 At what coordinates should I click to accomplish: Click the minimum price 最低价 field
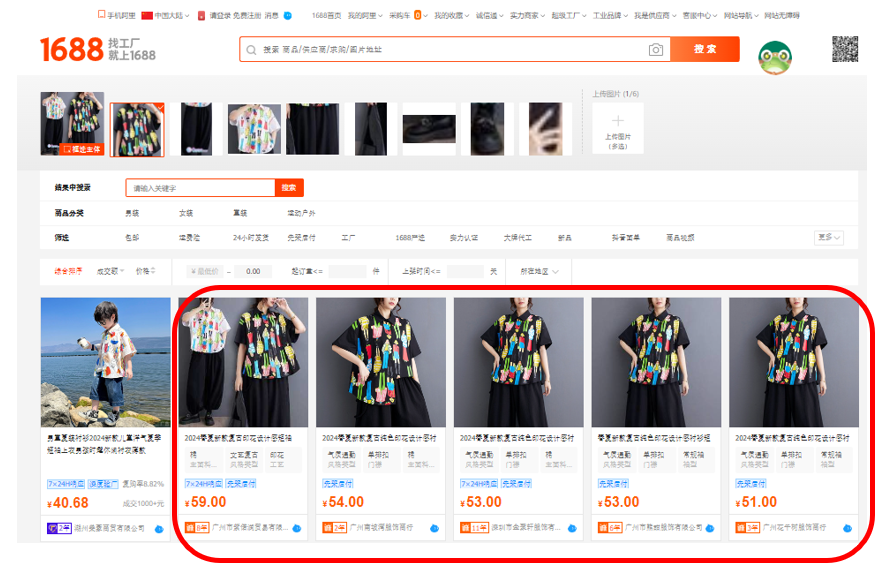(205, 271)
